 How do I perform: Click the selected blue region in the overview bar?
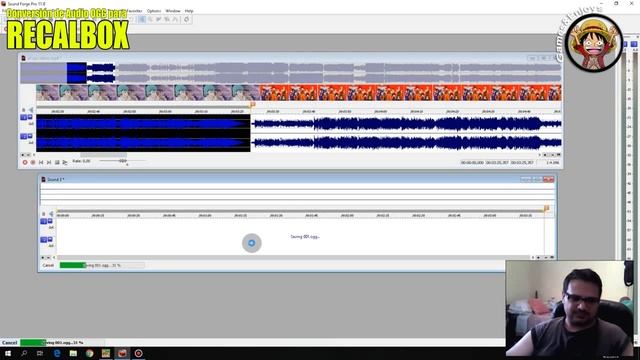tap(77, 73)
